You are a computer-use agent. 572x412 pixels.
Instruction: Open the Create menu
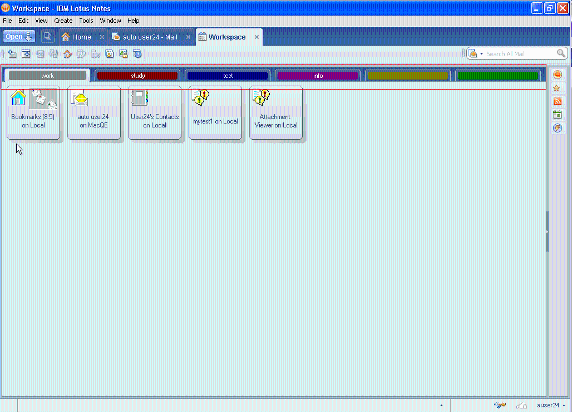pos(63,21)
